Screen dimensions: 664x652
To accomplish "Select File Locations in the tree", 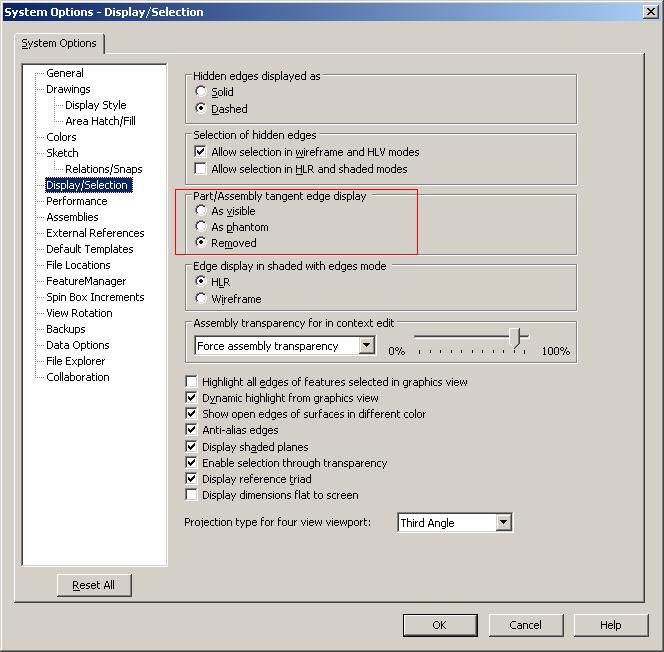I will [x=78, y=265].
